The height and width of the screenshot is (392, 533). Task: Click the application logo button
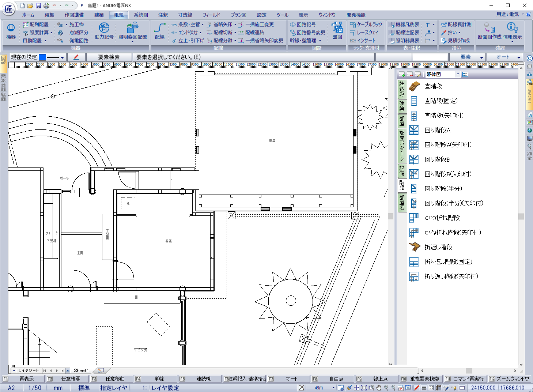click(x=8, y=8)
